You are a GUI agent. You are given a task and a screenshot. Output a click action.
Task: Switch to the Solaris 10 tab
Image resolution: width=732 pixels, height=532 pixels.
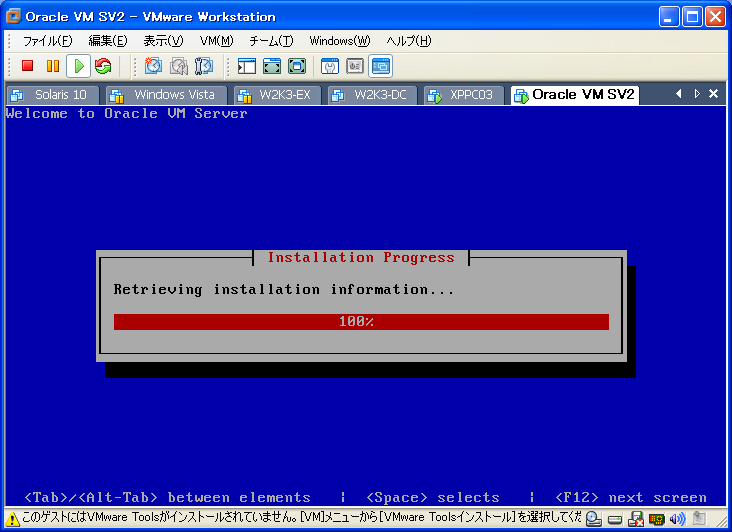coord(53,95)
